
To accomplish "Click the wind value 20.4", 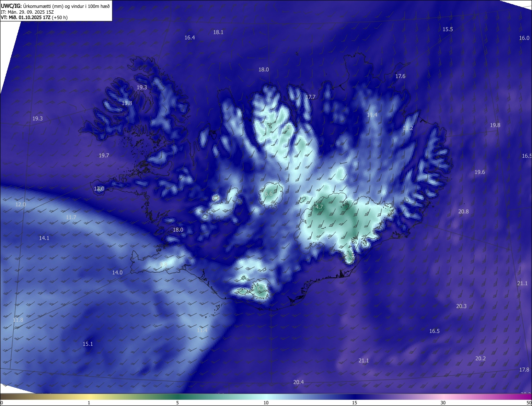I will click(x=298, y=382).
